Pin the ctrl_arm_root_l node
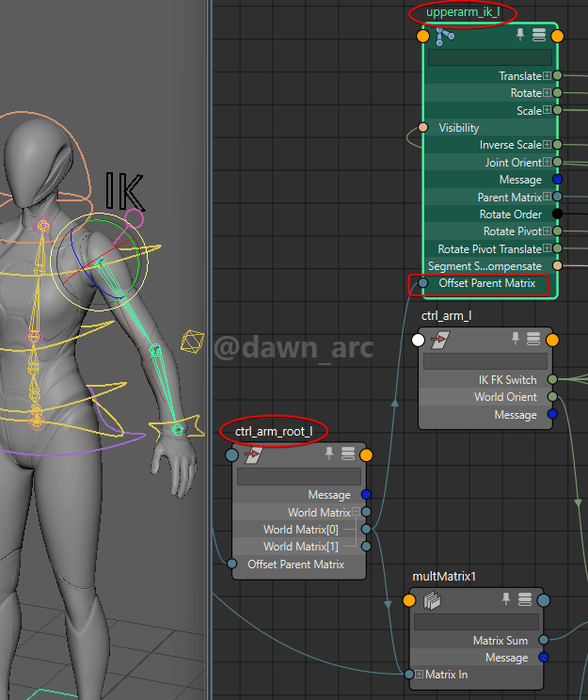588x700 pixels. tap(329, 453)
